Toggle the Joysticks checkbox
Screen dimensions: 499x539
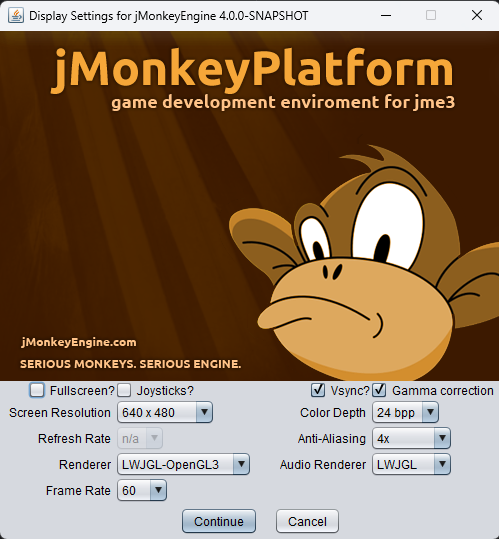[124, 390]
